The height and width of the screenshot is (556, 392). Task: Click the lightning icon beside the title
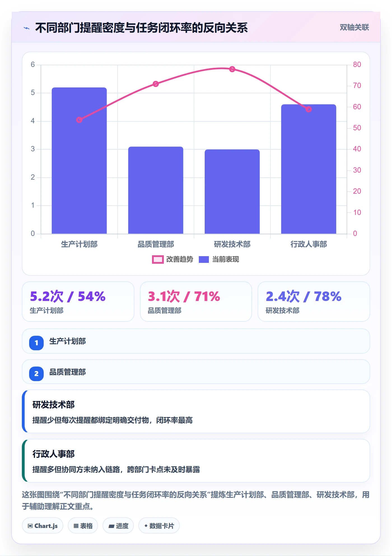tap(27, 28)
